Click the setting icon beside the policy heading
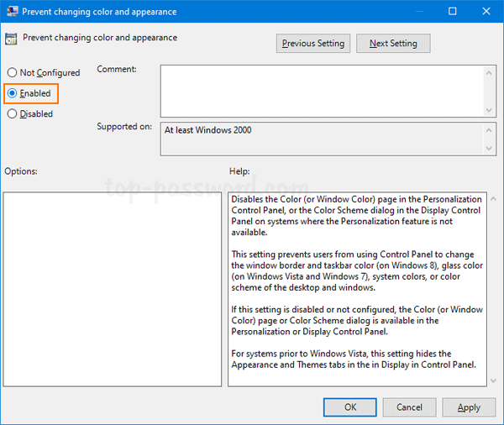The height and width of the screenshot is (425, 504). (12, 39)
